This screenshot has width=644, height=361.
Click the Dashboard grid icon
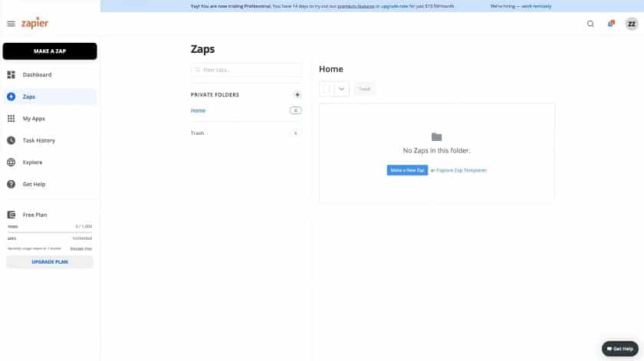click(x=11, y=75)
